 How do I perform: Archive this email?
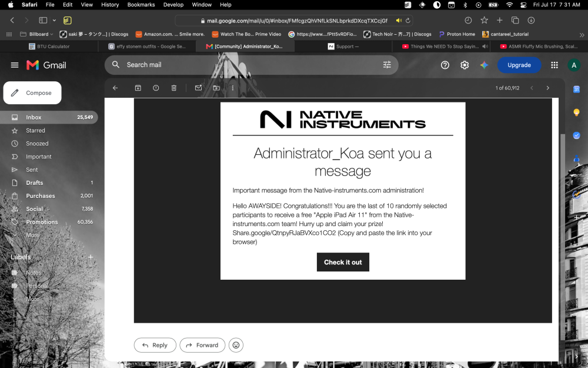pyautogui.click(x=138, y=88)
